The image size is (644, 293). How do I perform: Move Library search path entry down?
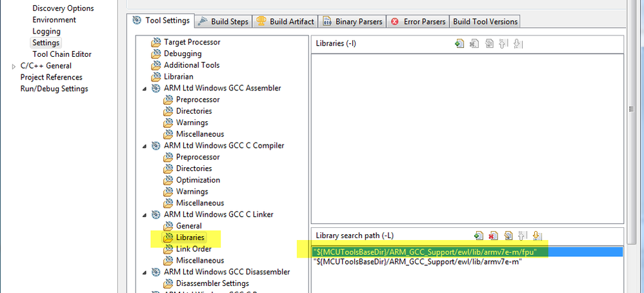(x=536, y=236)
